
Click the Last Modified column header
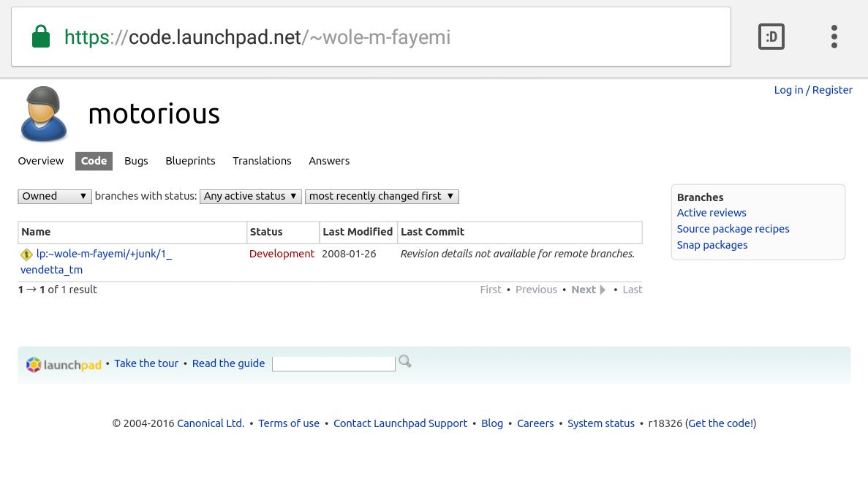358,233
